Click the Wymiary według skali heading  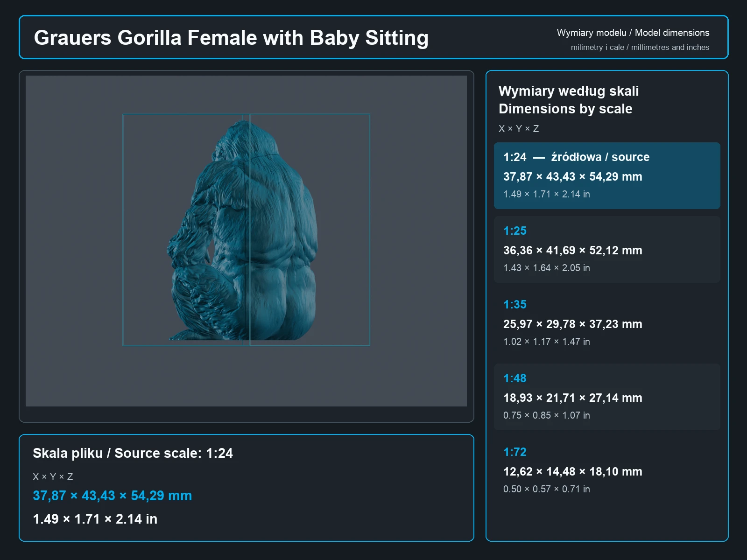569,91
